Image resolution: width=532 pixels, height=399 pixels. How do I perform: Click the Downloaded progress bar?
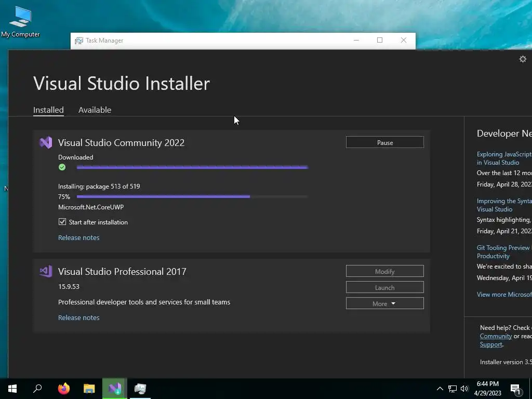[x=192, y=167]
